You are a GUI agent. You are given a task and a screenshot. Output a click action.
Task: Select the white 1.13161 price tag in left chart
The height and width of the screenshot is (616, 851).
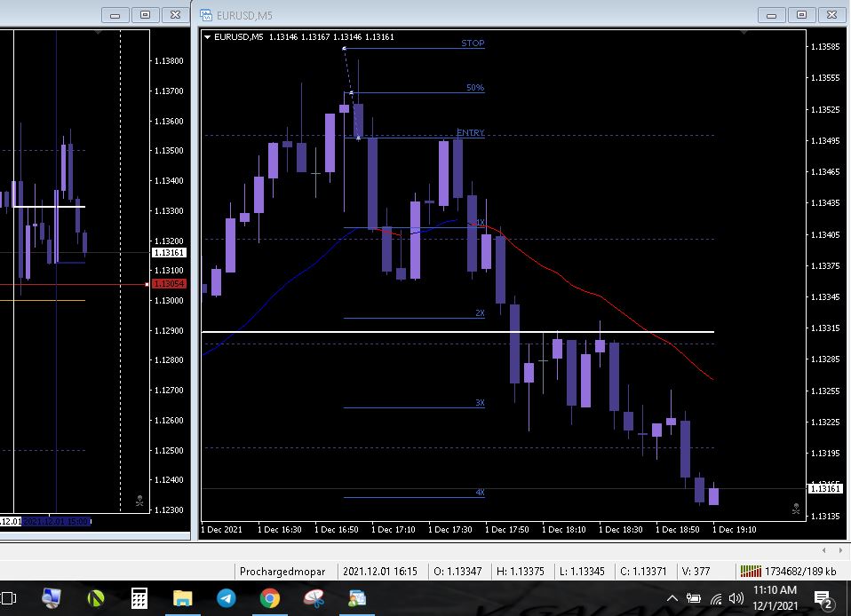click(170, 253)
